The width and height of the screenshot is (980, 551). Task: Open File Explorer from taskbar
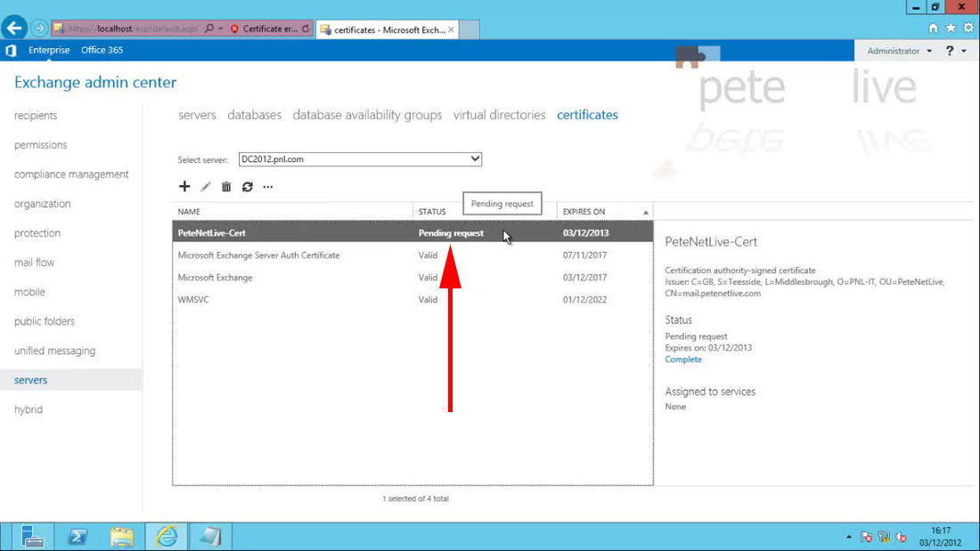click(x=122, y=537)
